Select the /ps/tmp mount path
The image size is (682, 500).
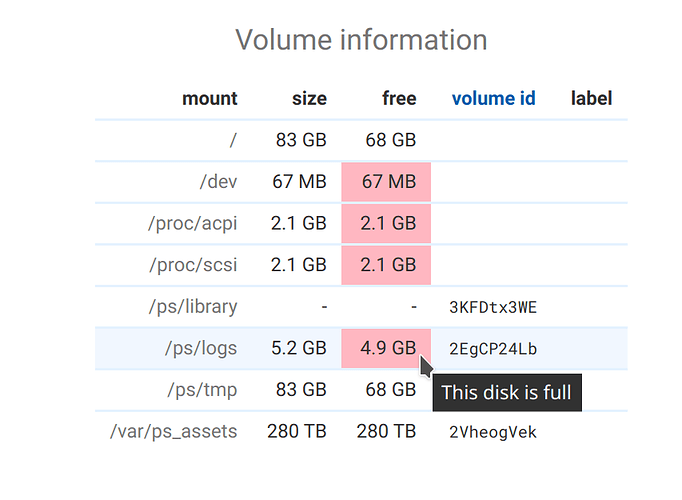202,390
